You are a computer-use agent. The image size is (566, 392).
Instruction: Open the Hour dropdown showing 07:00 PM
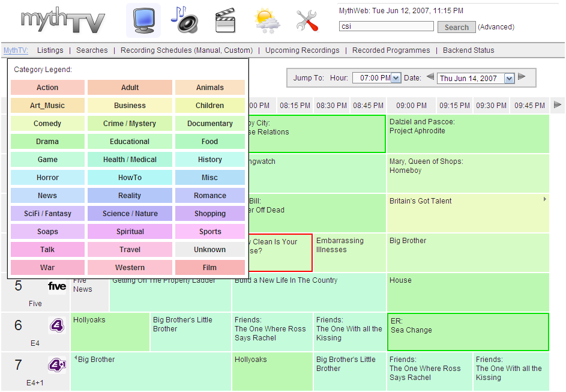pos(376,78)
